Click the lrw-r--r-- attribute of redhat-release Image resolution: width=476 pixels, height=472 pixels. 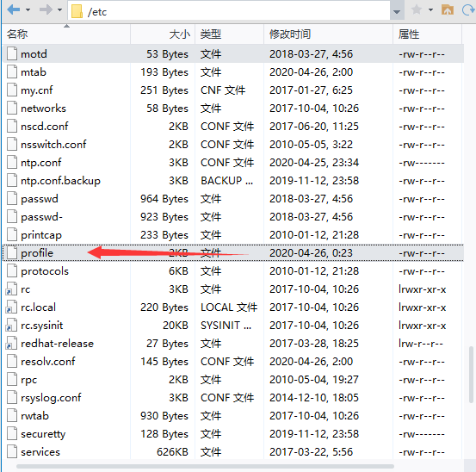click(421, 343)
